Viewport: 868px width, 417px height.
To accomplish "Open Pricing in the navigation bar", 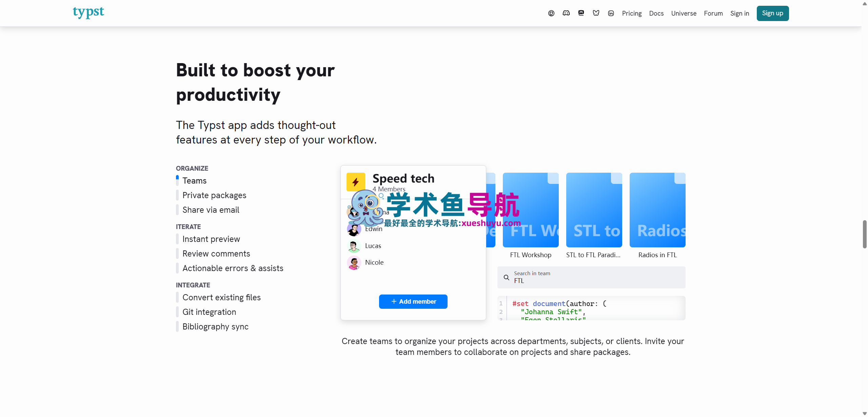I will [632, 13].
